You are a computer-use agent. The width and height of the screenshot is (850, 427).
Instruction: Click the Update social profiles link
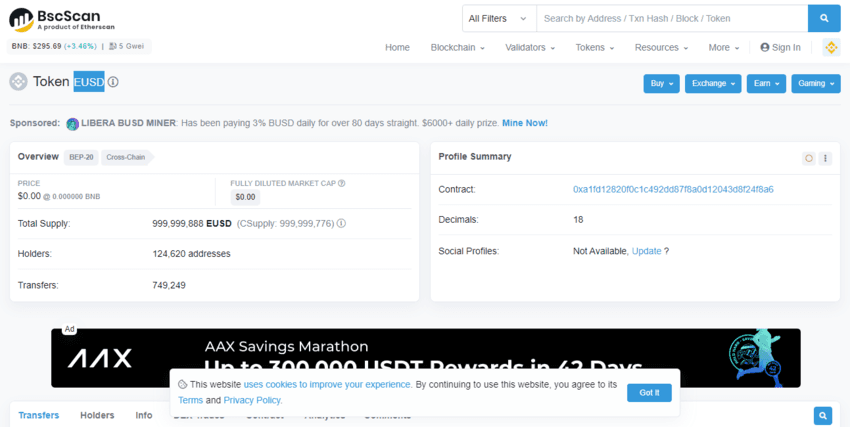(x=647, y=251)
